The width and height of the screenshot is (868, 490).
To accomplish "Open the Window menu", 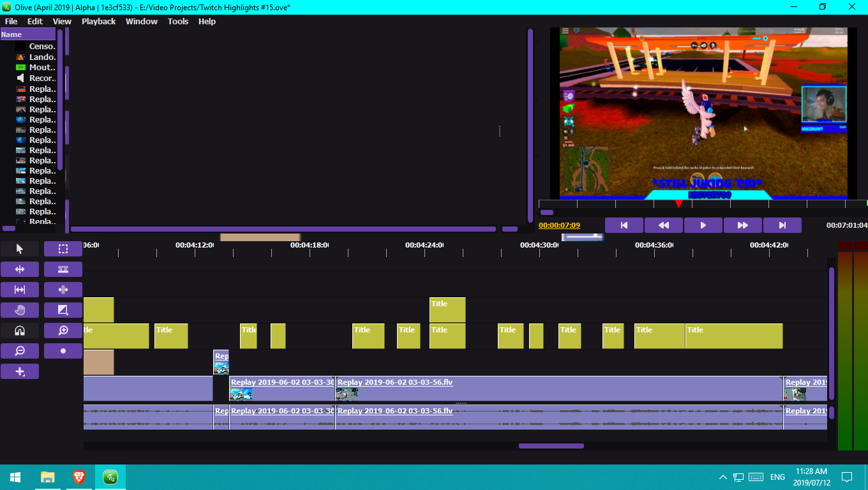I will 142,21.
